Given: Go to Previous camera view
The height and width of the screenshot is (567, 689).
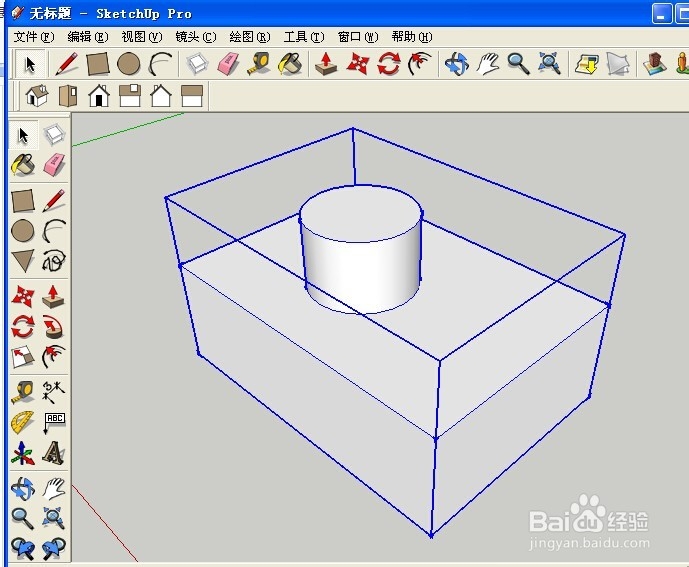Looking at the screenshot, I should click(23, 549).
